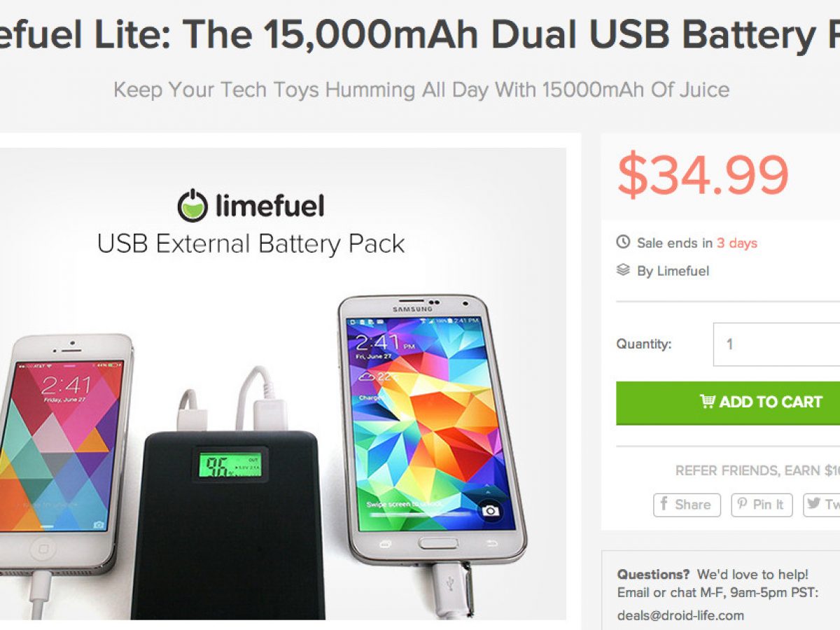The image size is (840, 630).
Task: Open the By Limefuel vendor link
Action: click(673, 271)
